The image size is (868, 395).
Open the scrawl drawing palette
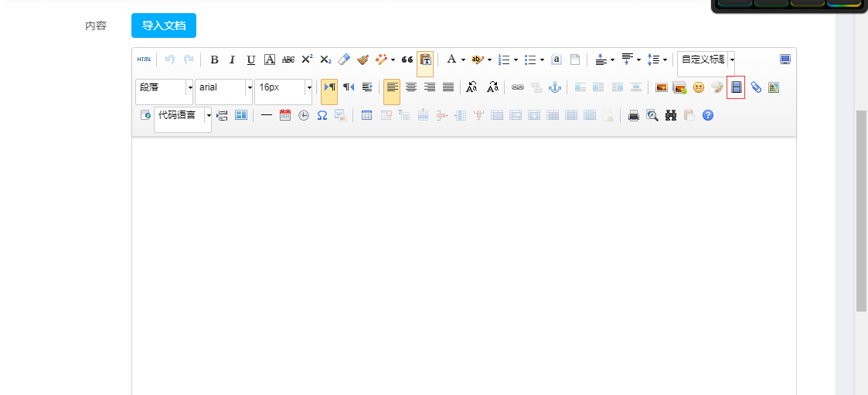[x=717, y=87]
